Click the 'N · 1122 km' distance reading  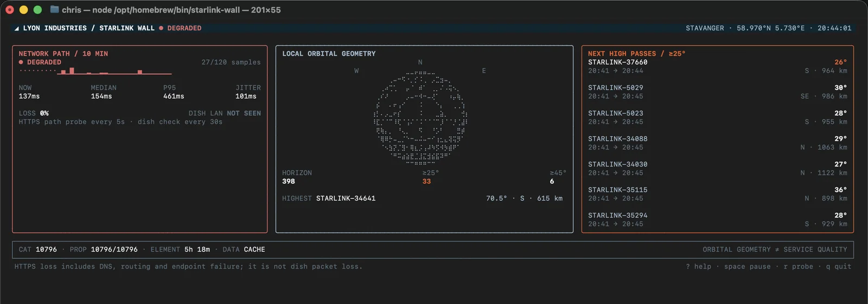[824, 173]
